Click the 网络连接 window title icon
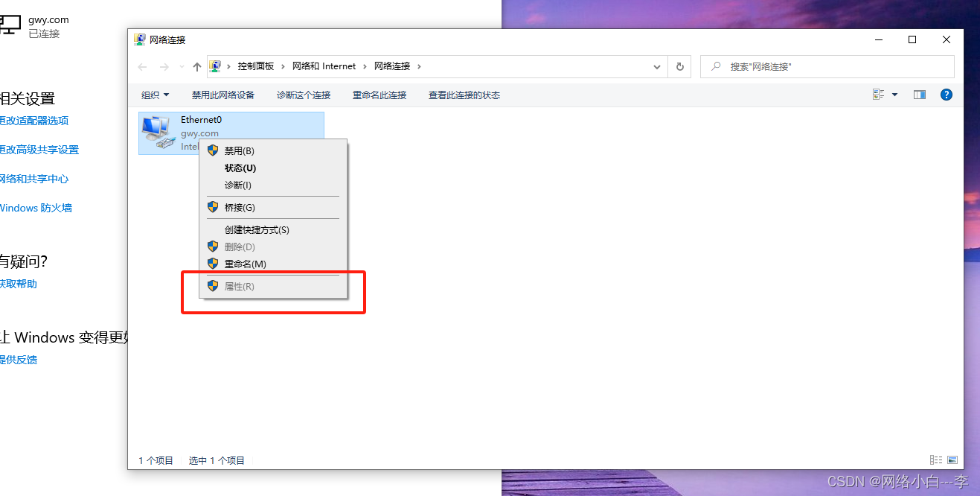 pyautogui.click(x=139, y=39)
